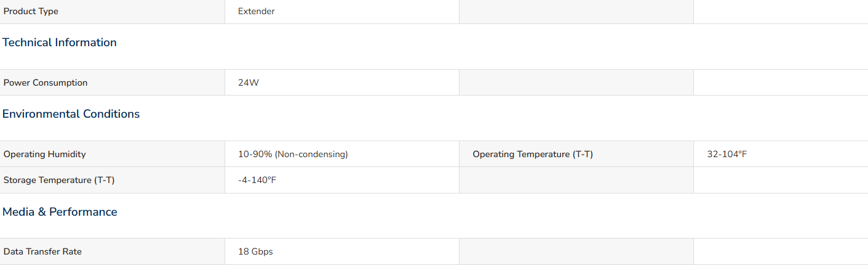Select the Technical Information section heading
The width and height of the screenshot is (868, 265).
60,43
